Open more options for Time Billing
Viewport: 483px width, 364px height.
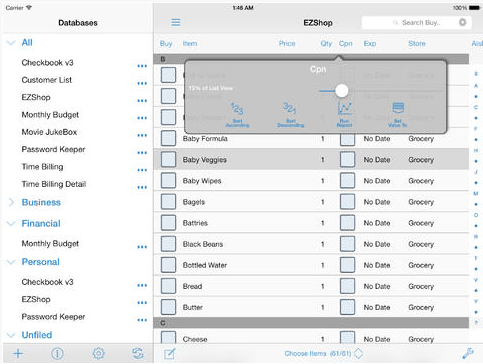tap(142, 170)
